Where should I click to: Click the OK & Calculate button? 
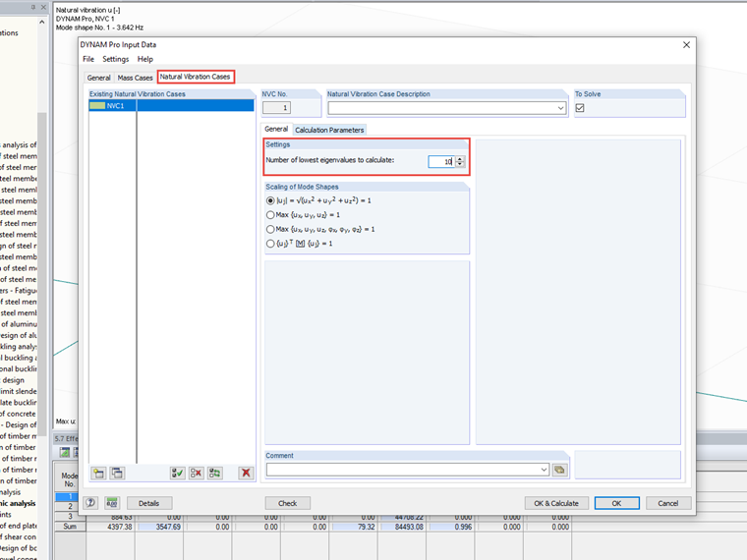coord(556,503)
